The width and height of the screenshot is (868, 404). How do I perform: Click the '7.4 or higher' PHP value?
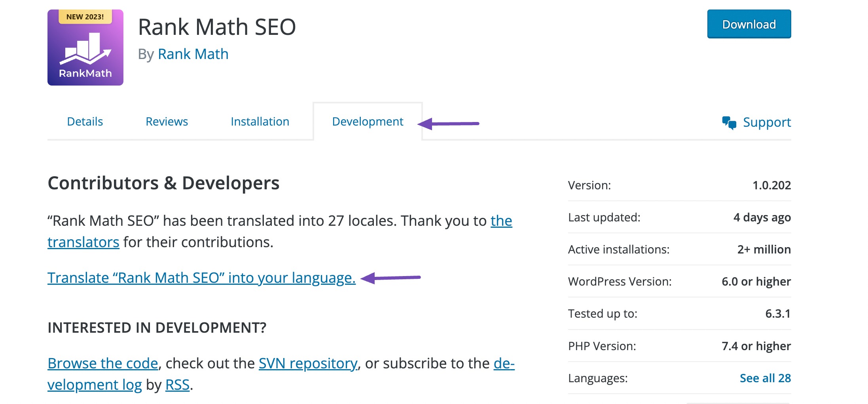click(x=756, y=346)
